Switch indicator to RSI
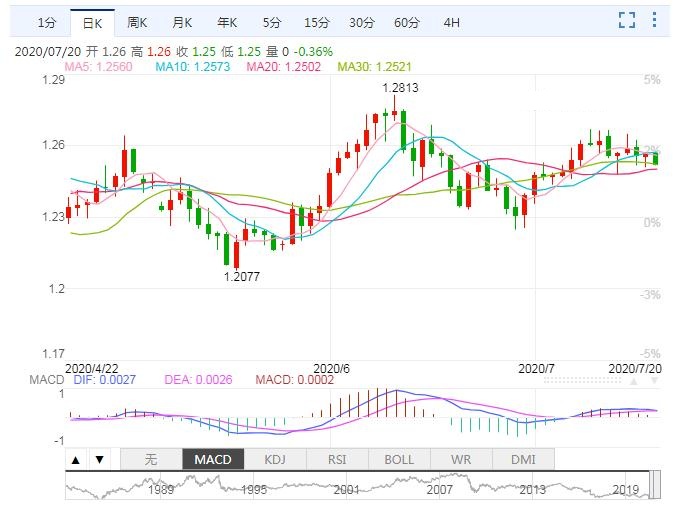Image resolution: width=683 pixels, height=507 pixels. [x=337, y=460]
